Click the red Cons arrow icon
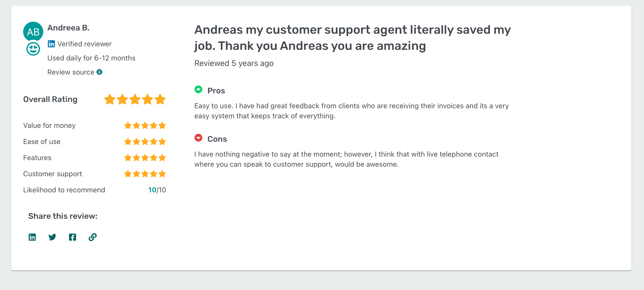Viewport: 644px width, 290px height. [x=198, y=138]
